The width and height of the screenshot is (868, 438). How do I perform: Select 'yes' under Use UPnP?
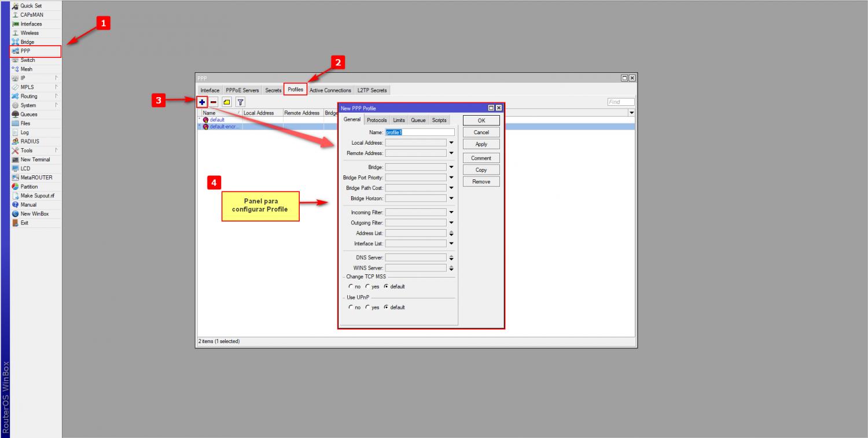tap(367, 307)
